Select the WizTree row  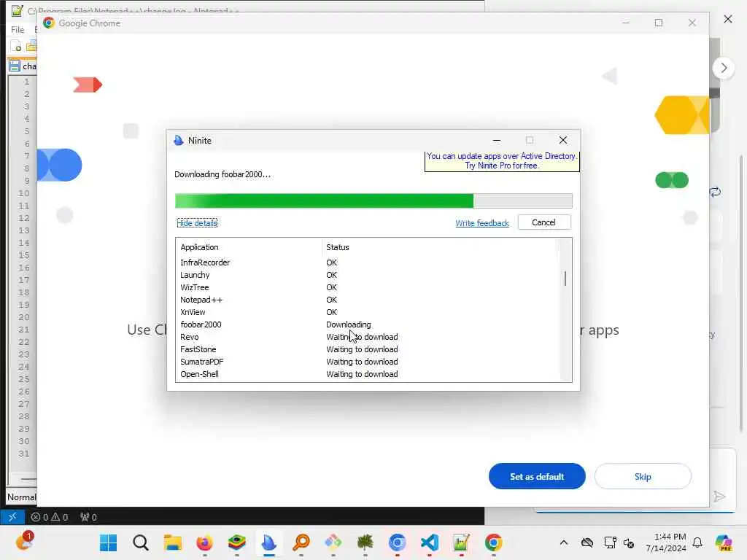coord(367,287)
